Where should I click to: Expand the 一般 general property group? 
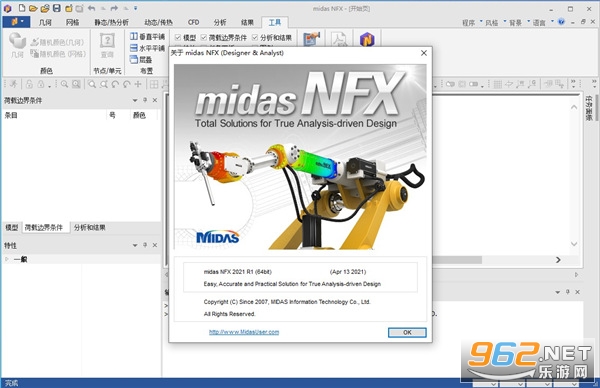pos(7,259)
